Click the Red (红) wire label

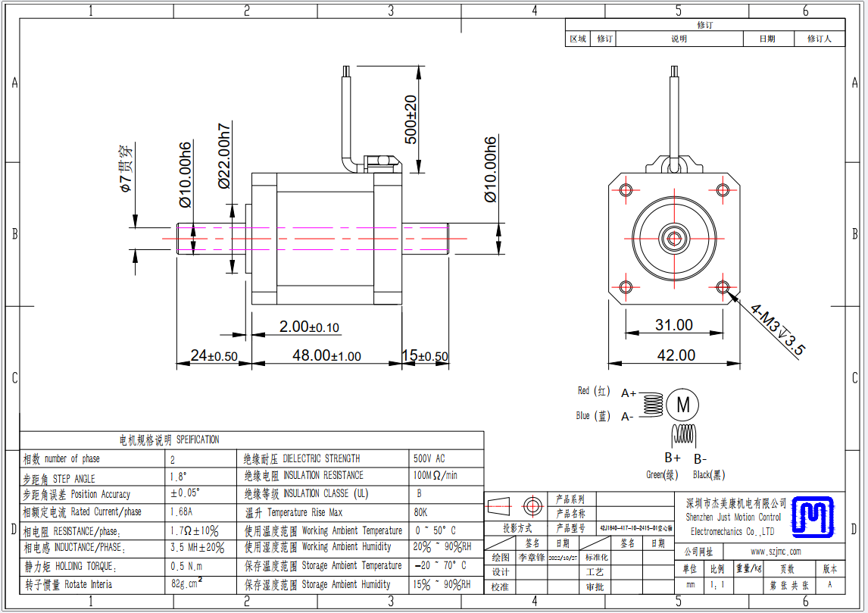pos(593,391)
